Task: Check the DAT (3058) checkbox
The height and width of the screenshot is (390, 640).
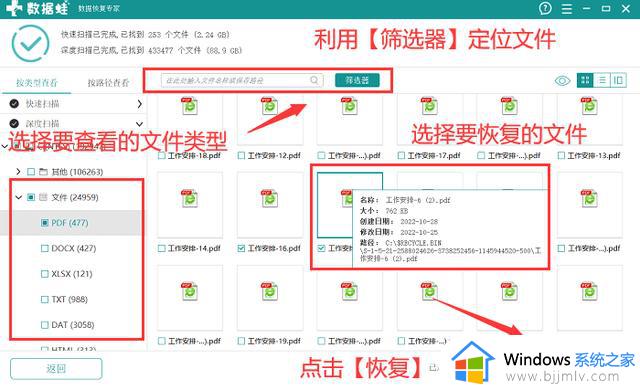Action: pos(45,325)
